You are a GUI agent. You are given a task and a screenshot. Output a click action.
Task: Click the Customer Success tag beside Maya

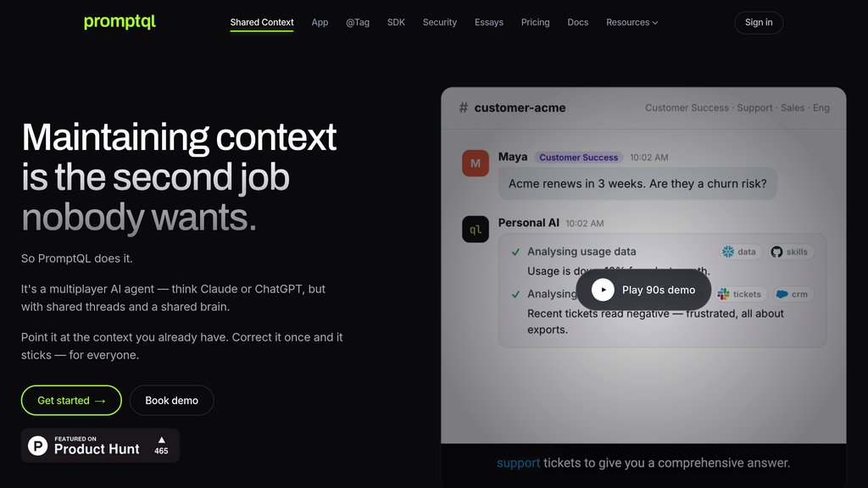tap(578, 158)
